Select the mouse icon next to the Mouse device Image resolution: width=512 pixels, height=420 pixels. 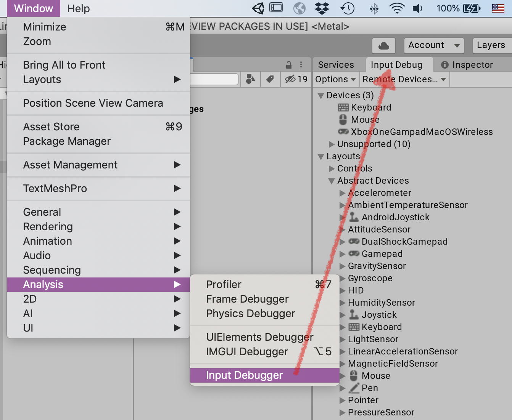(x=343, y=120)
